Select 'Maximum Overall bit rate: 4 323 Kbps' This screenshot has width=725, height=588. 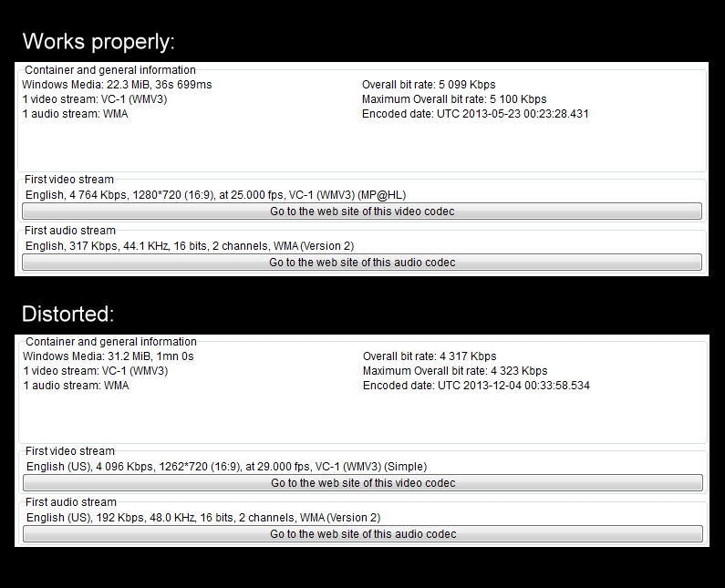(455, 371)
